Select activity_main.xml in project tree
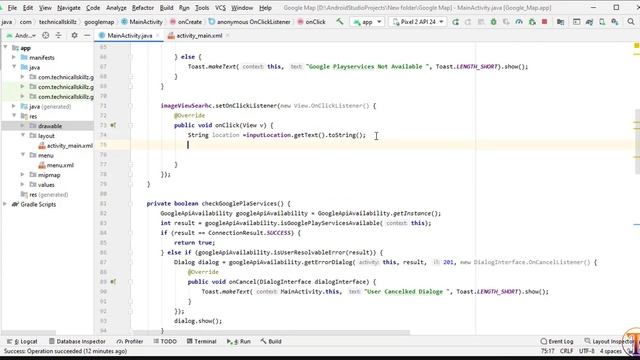 (65, 146)
